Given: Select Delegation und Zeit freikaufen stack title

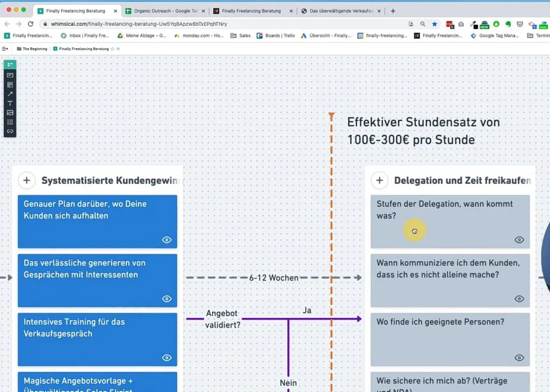Looking at the screenshot, I should click(x=462, y=180).
